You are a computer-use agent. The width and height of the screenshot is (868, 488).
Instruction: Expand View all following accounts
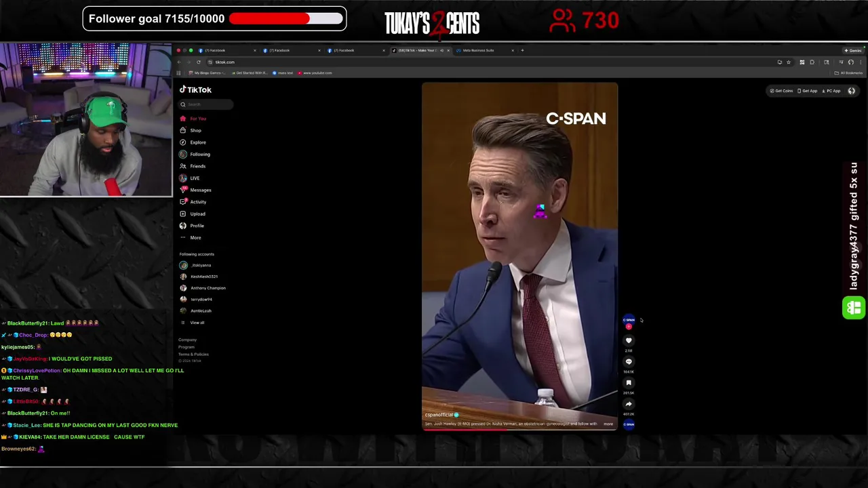pos(193,323)
